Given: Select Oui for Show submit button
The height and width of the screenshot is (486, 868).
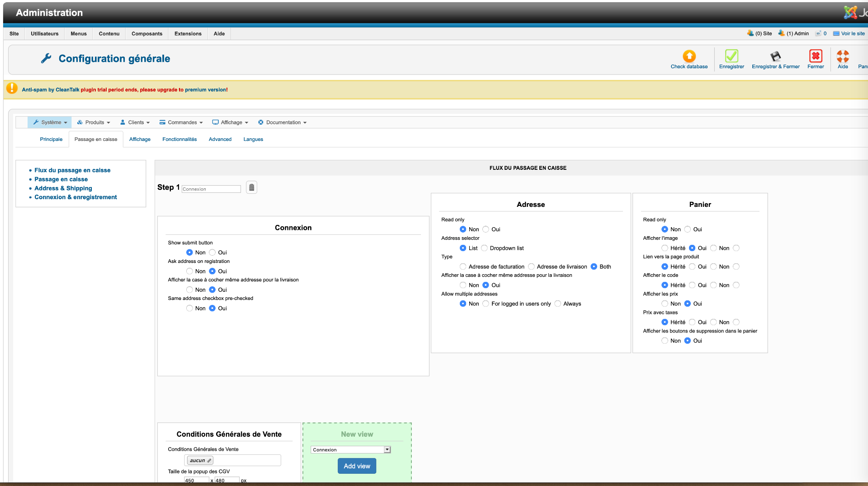Looking at the screenshot, I should (x=212, y=252).
